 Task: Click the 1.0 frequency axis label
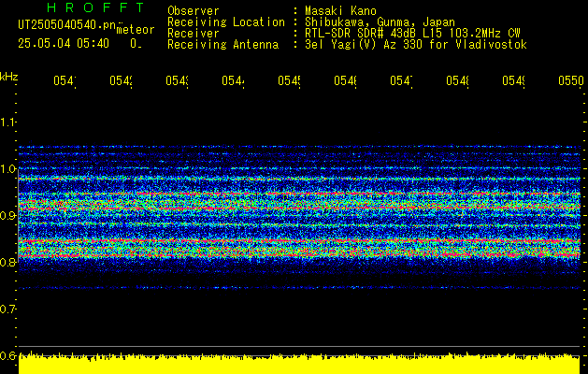click(x=7, y=168)
